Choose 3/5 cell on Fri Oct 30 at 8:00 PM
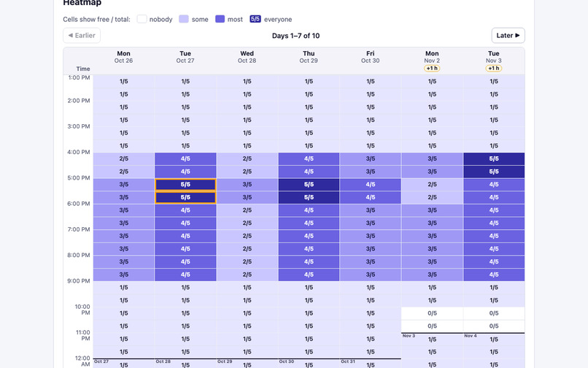This screenshot has height=368, width=588. [x=371, y=261]
